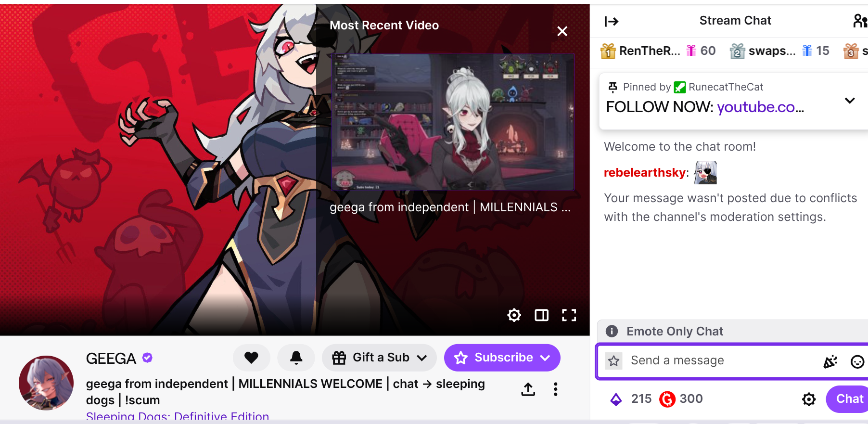Open chat settings gear icon
The width and height of the screenshot is (868, 424).
(x=809, y=399)
